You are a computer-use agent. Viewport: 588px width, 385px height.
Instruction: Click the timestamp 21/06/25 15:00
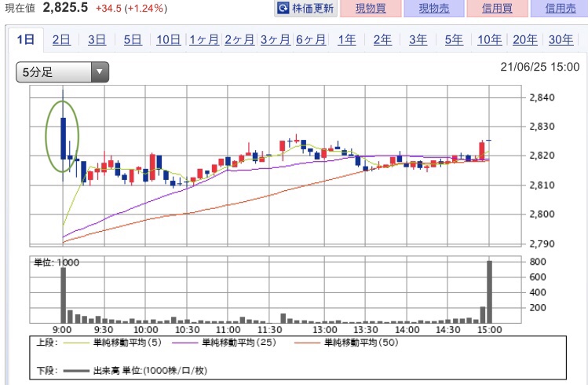pyautogui.click(x=539, y=67)
